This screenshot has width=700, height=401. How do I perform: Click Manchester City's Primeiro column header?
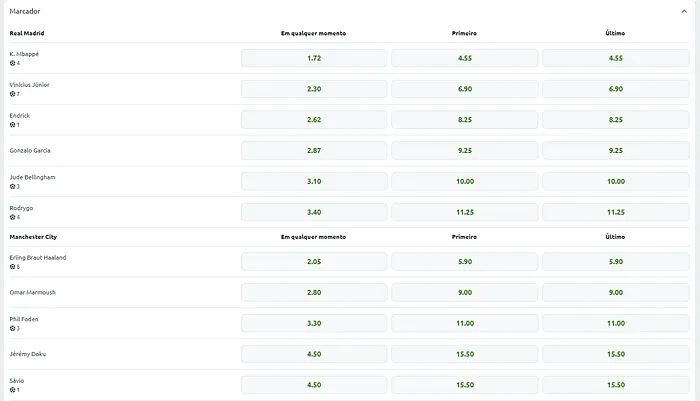464,237
